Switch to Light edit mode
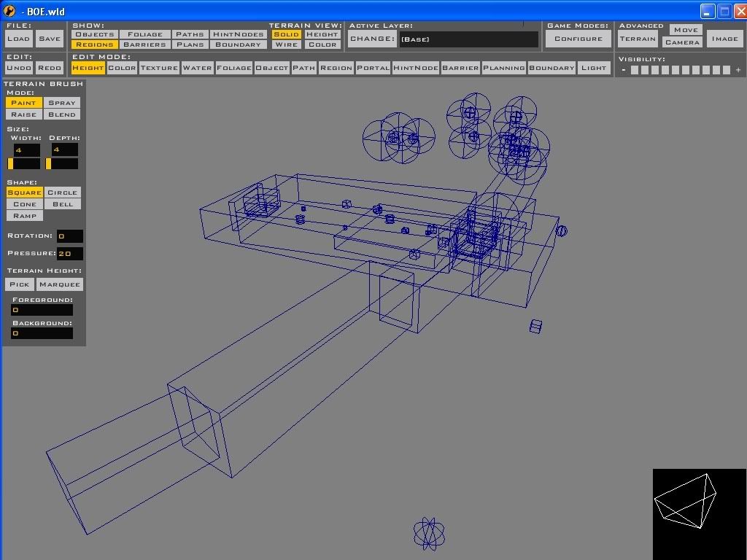 pos(594,68)
